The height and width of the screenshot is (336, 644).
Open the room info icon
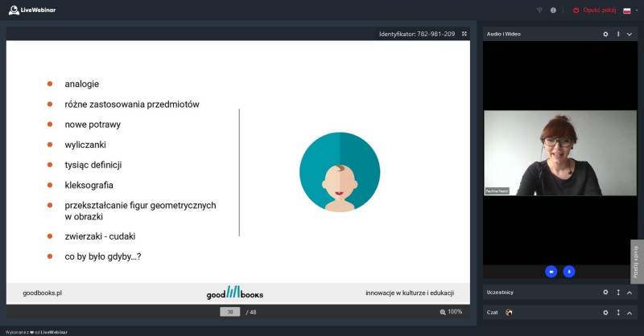click(x=553, y=10)
